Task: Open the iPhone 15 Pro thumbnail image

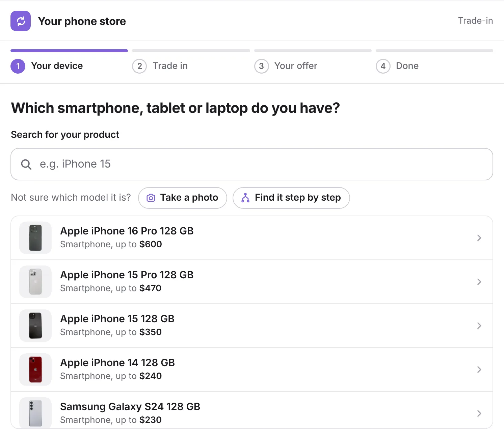Action: pos(35,282)
